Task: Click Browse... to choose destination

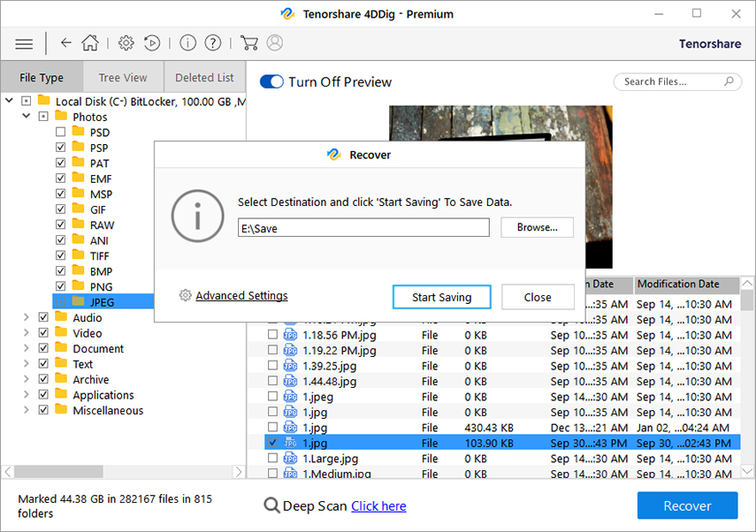Action: tap(537, 227)
